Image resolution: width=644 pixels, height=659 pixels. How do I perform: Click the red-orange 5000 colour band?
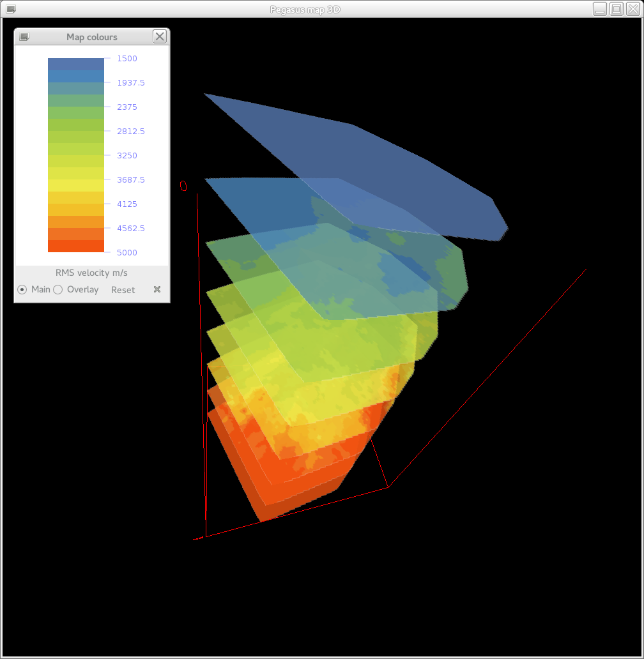pos(75,246)
